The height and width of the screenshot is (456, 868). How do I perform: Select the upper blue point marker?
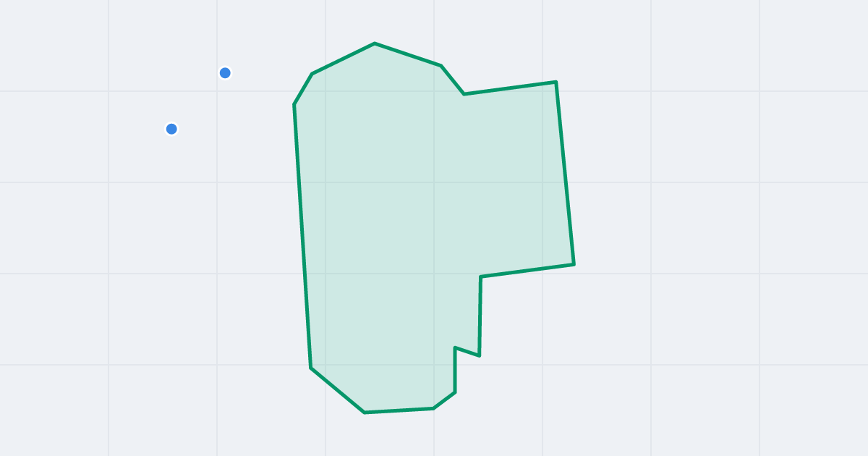(225, 72)
